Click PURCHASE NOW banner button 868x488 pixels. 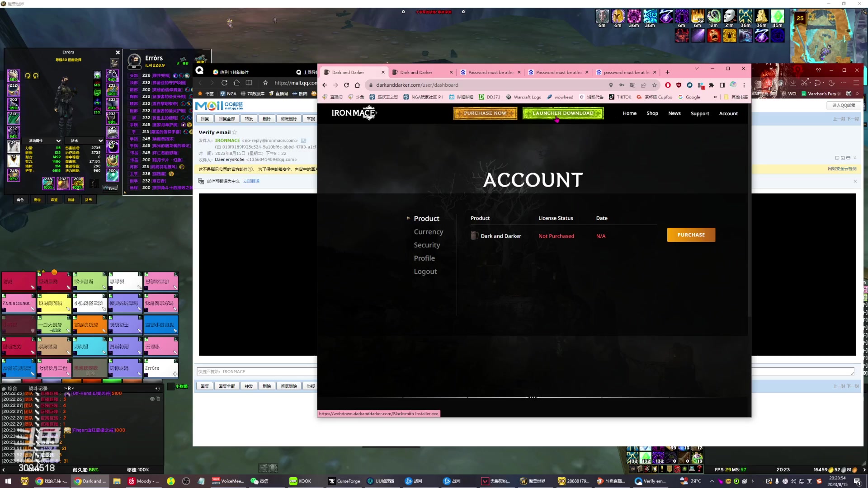point(485,113)
